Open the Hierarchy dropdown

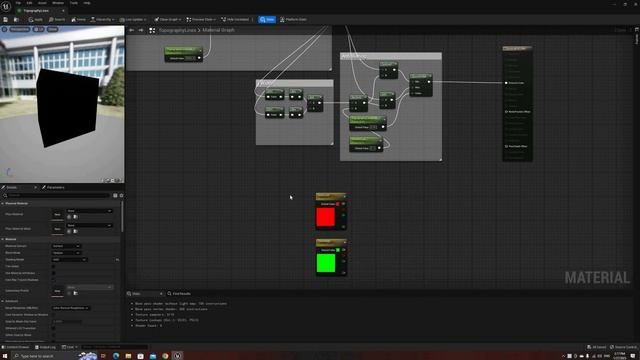click(x=102, y=20)
